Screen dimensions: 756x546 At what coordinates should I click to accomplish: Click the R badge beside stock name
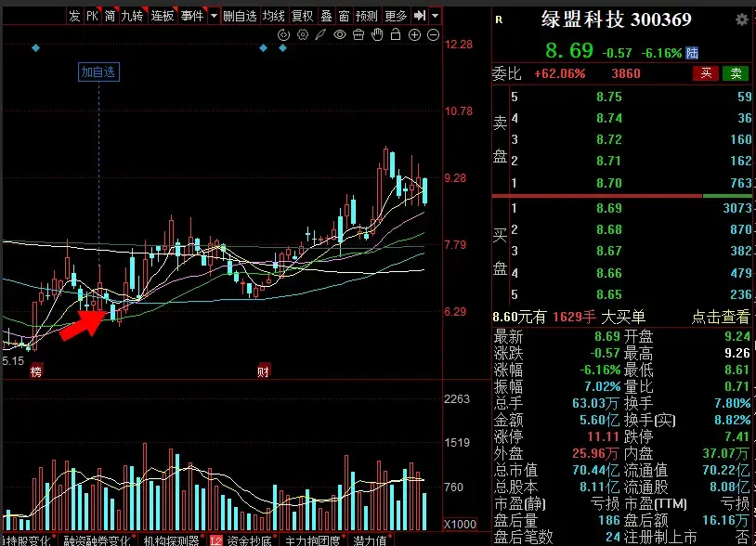[499, 19]
